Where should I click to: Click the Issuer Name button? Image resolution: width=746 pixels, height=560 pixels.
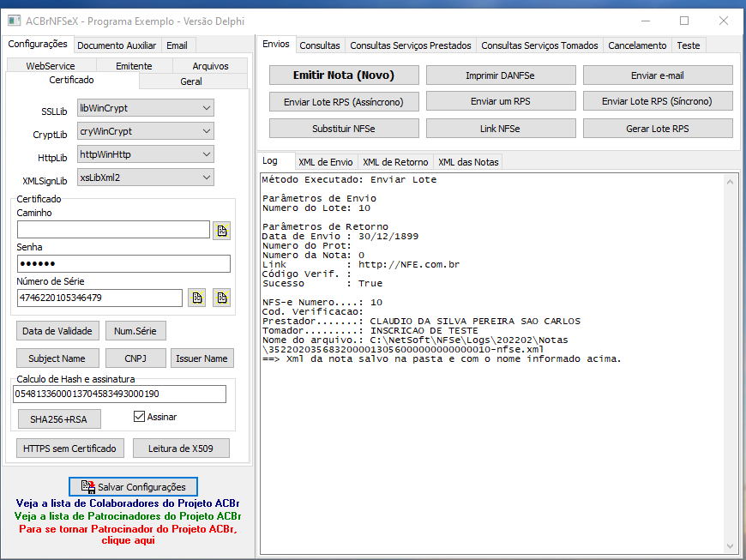[x=202, y=358]
